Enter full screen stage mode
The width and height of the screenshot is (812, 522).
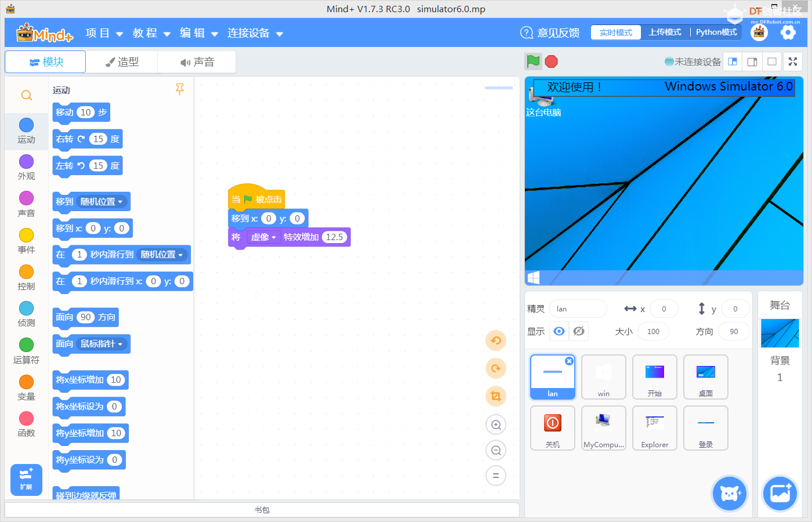[x=793, y=61]
